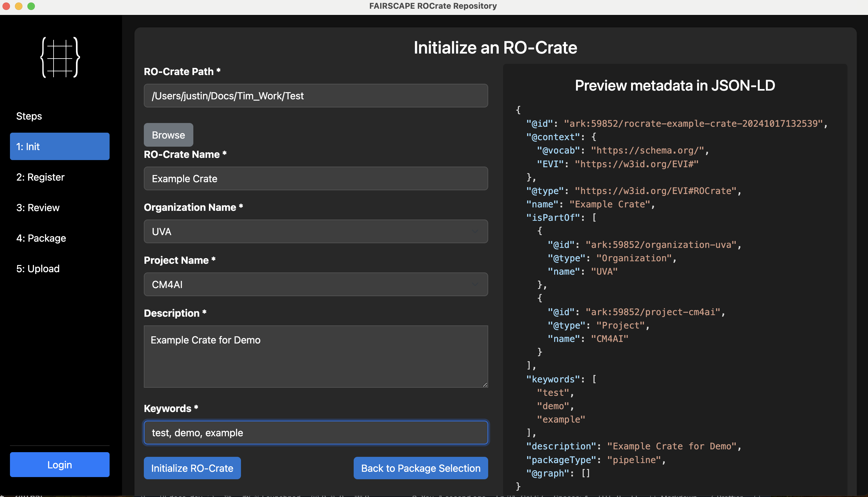Click the "Example Crate for Demo" description value in JSON

pyautogui.click(x=672, y=447)
